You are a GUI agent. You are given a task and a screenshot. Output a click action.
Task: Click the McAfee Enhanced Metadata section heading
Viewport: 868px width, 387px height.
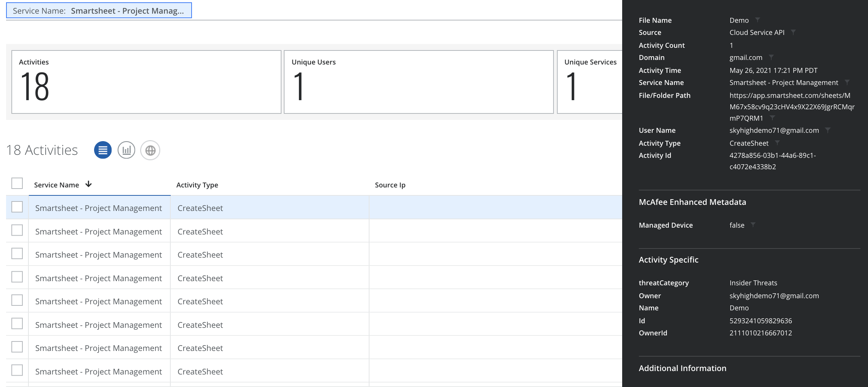692,202
